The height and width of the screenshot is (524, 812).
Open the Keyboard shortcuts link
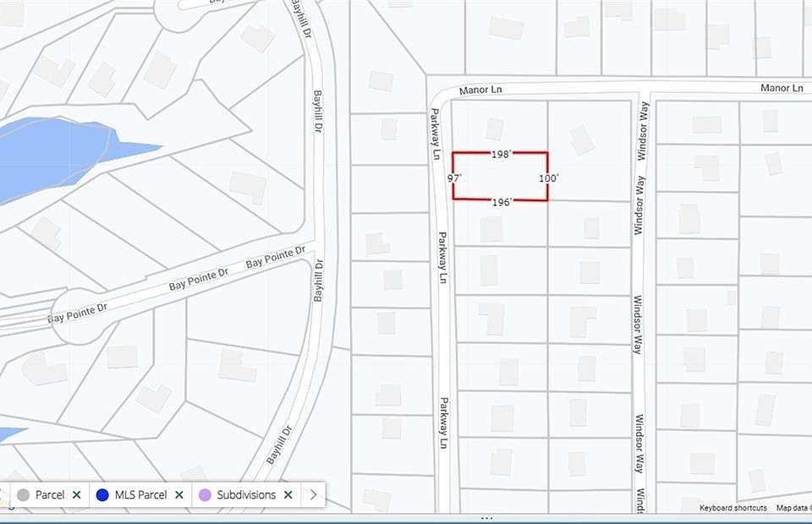coord(732,508)
